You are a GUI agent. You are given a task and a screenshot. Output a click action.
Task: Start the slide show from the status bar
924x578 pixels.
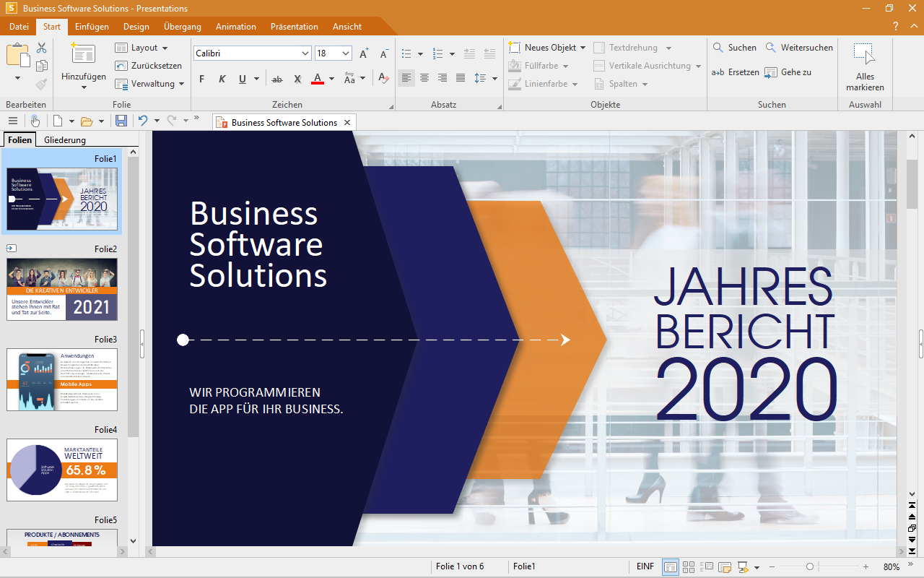pos(744,566)
